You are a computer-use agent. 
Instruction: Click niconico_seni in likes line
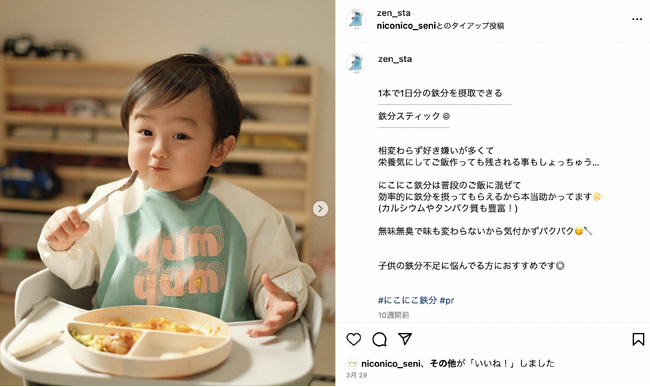(390, 363)
